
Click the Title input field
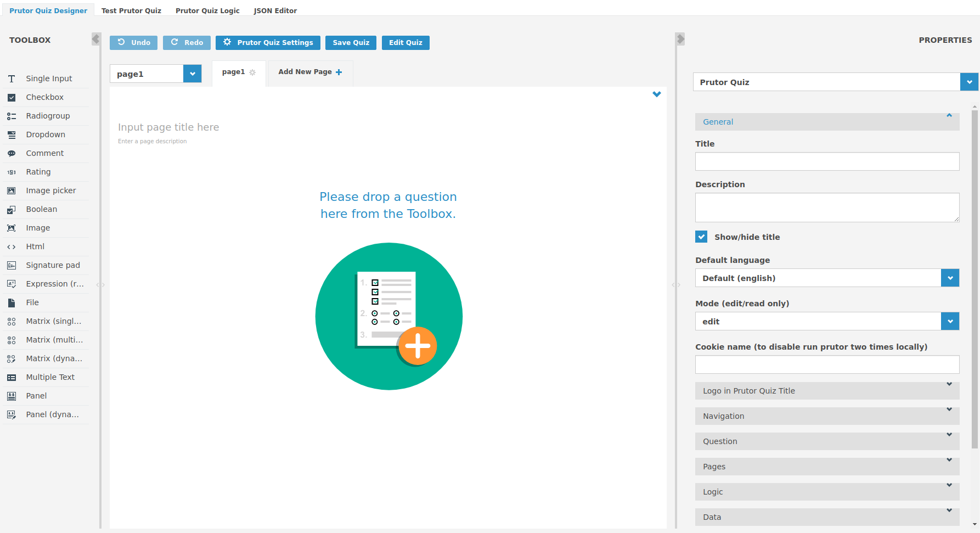coord(827,161)
